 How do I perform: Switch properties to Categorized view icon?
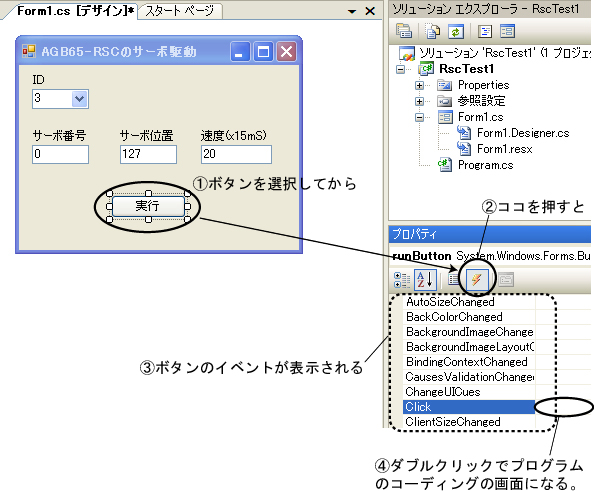[402, 280]
